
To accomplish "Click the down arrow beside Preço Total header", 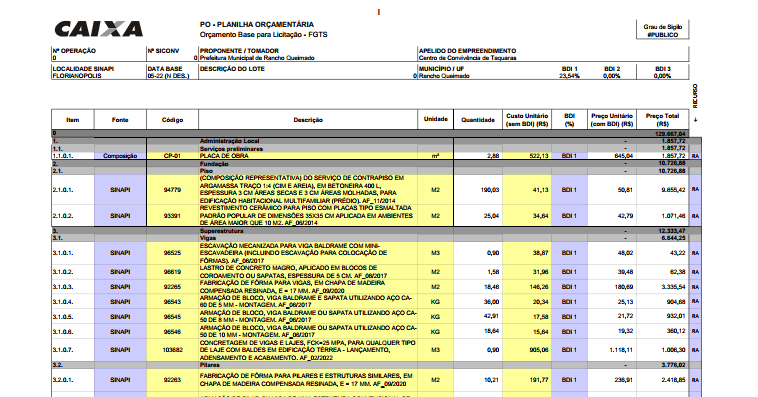I will pos(695,120).
